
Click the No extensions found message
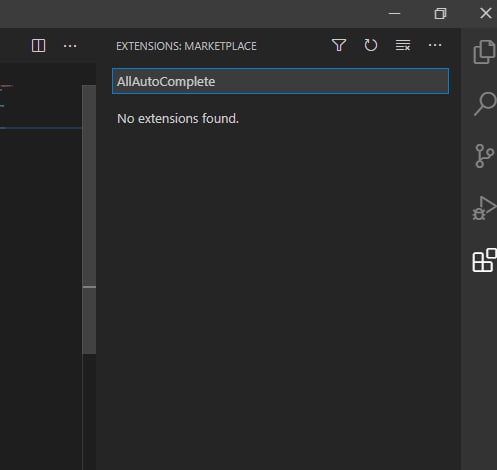pyautogui.click(x=178, y=119)
